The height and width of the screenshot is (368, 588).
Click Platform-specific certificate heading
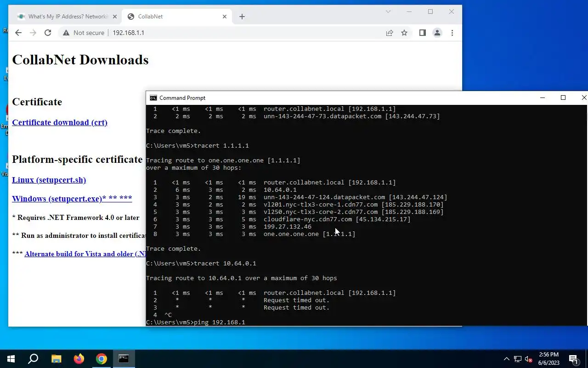77,159
